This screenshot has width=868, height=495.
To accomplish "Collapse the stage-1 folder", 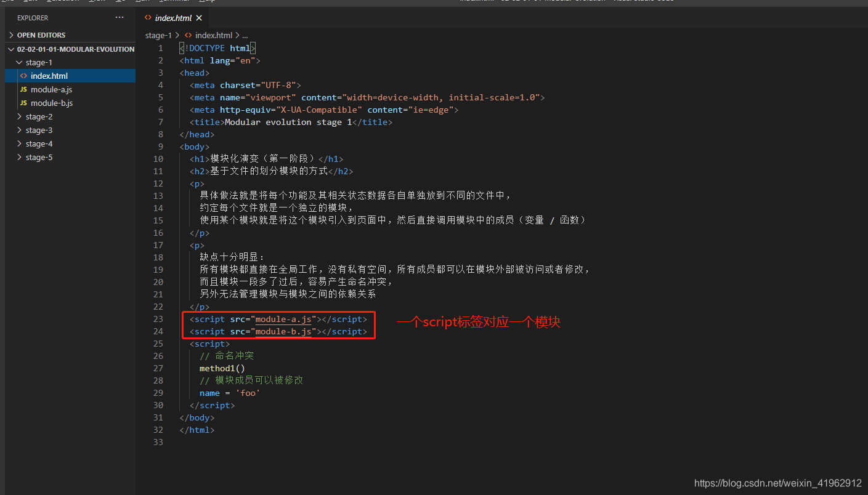I will (x=70, y=62).
